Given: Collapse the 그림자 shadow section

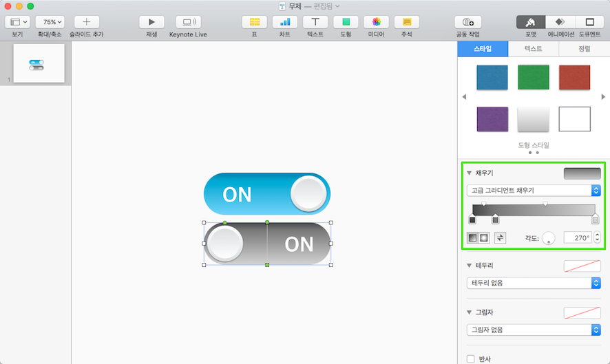Looking at the screenshot, I should pyautogui.click(x=469, y=312).
